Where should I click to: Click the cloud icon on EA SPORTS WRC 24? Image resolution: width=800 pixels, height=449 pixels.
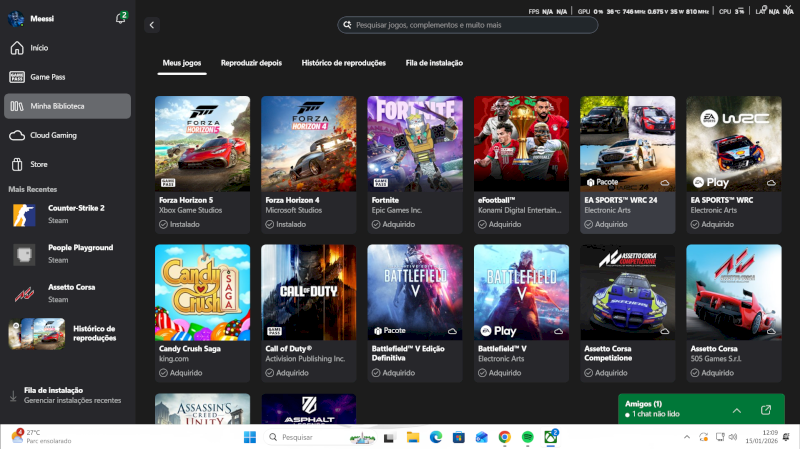pyautogui.click(x=665, y=183)
